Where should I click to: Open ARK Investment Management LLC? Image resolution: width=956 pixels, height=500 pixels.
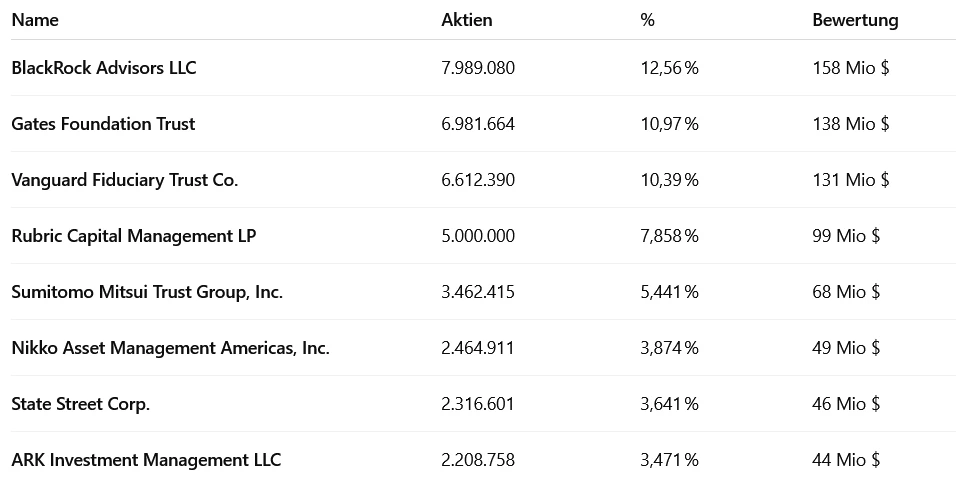[x=146, y=460]
